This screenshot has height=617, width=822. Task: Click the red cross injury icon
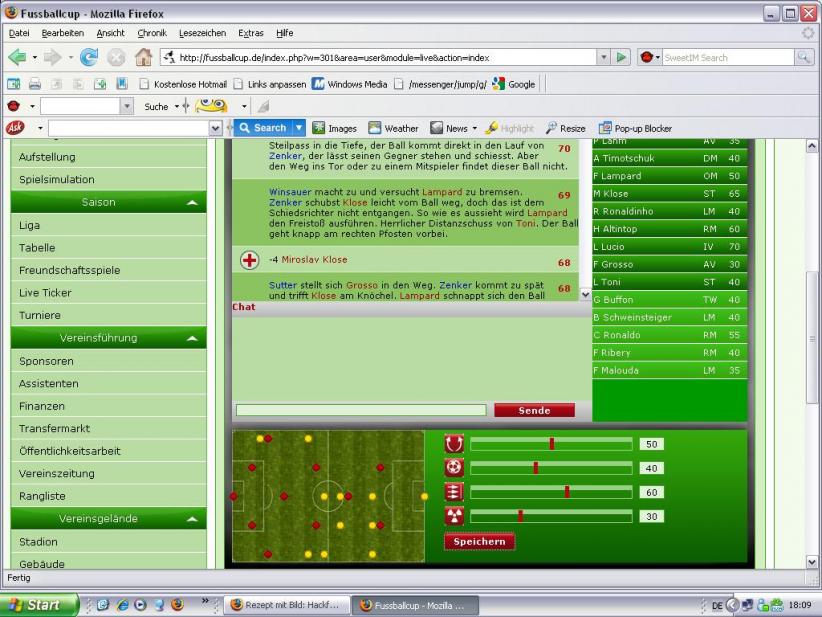250,260
